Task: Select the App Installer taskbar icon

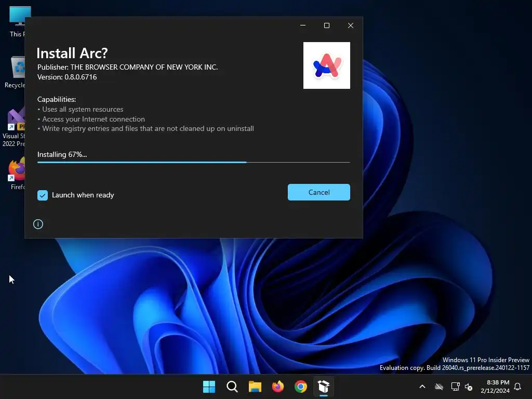Action: pyautogui.click(x=324, y=387)
